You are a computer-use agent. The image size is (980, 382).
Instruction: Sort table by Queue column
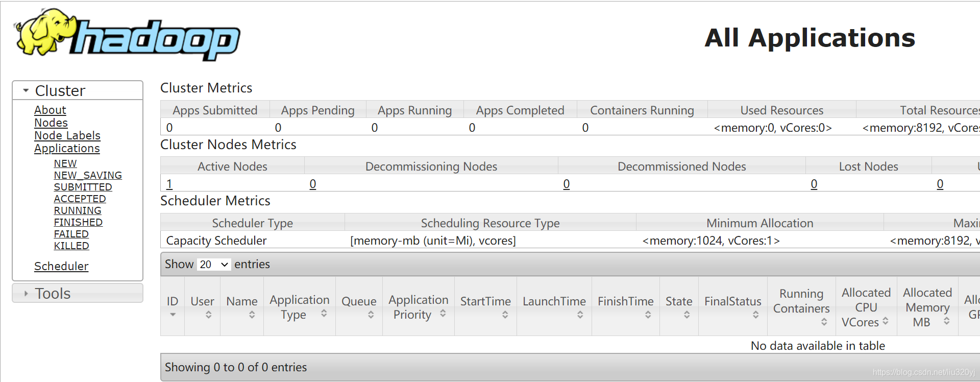click(359, 306)
